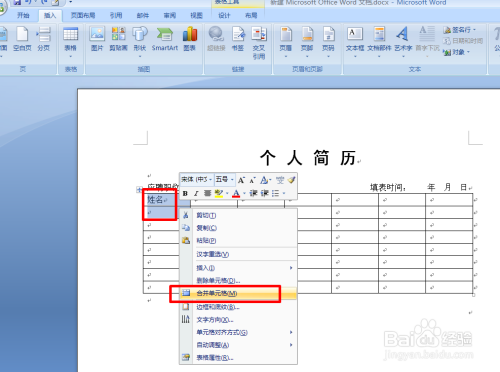This screenshot has width=500, height=372.
Task: Click Grow Font in the mini toolbar
Action: tap(241, 180)
